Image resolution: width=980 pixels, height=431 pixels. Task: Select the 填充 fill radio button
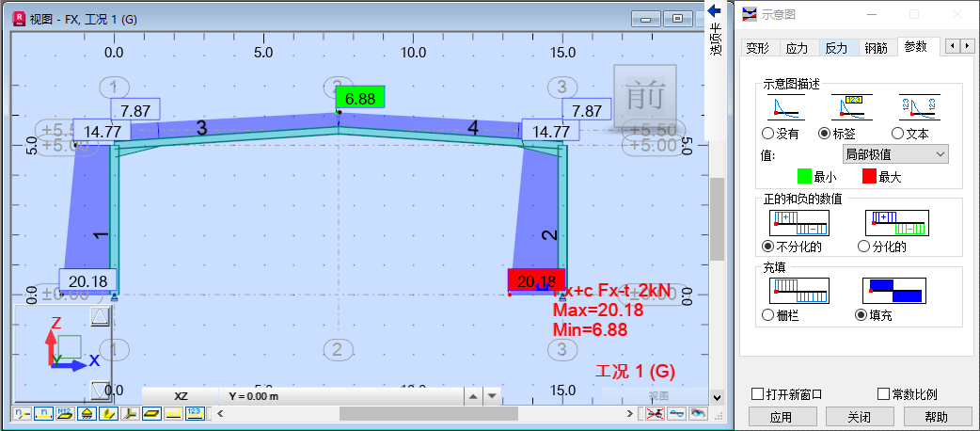861,315
